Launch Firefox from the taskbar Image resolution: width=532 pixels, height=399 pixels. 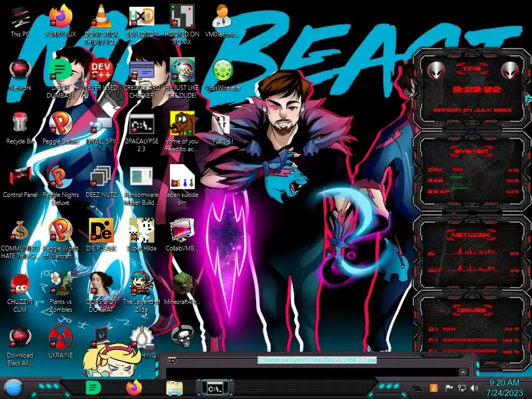(x=134, y=388)
